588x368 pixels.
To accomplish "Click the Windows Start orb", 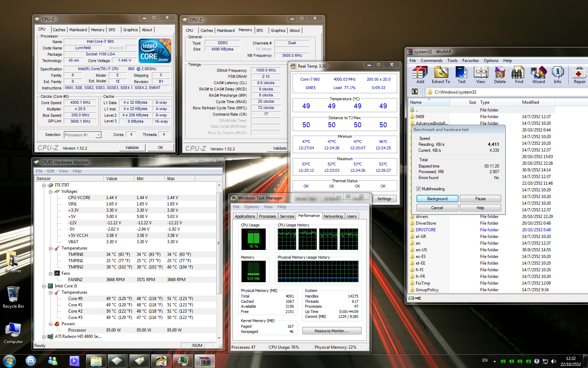I will coord(9,360).
